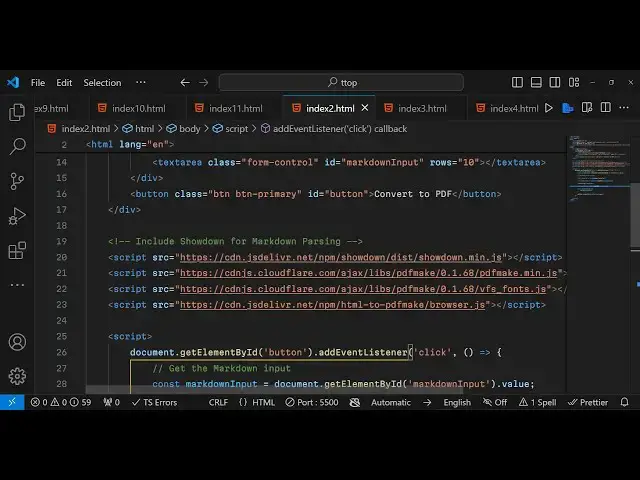Open the remote window indicator
Viewport: 640px width, 480px height.
coord(12,402)
